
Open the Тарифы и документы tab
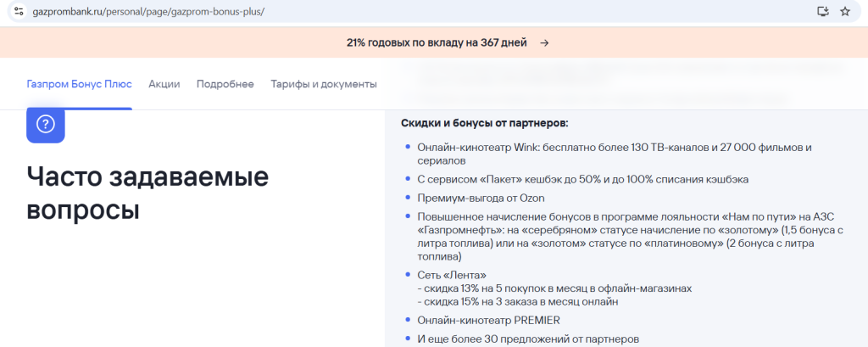point(324,84)
